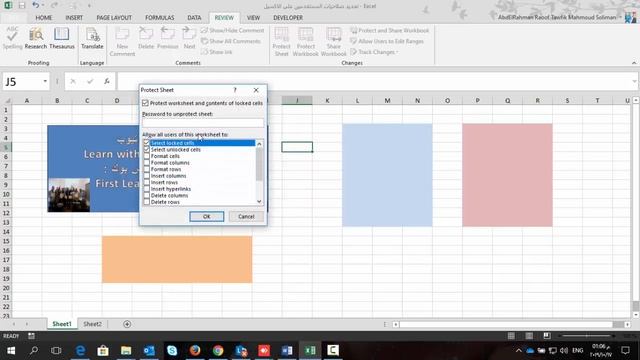Click the Page Break Preview icon

pyautogui.click(x=547, y=336)
